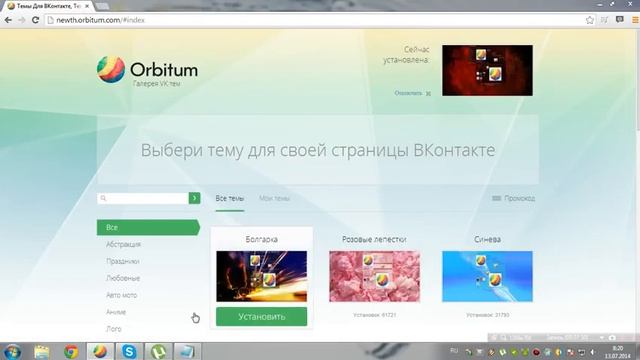The image size is (640, 360).
Task: Launch Google Chrome from the taskbar
Action: pyautogui.click(x=71, y=351)
